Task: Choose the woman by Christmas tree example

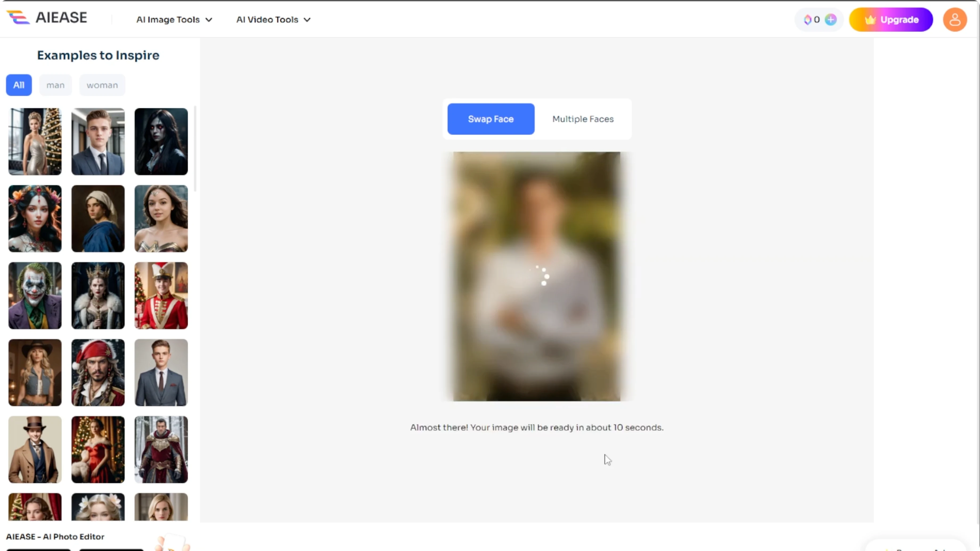Action: [35, 141]
